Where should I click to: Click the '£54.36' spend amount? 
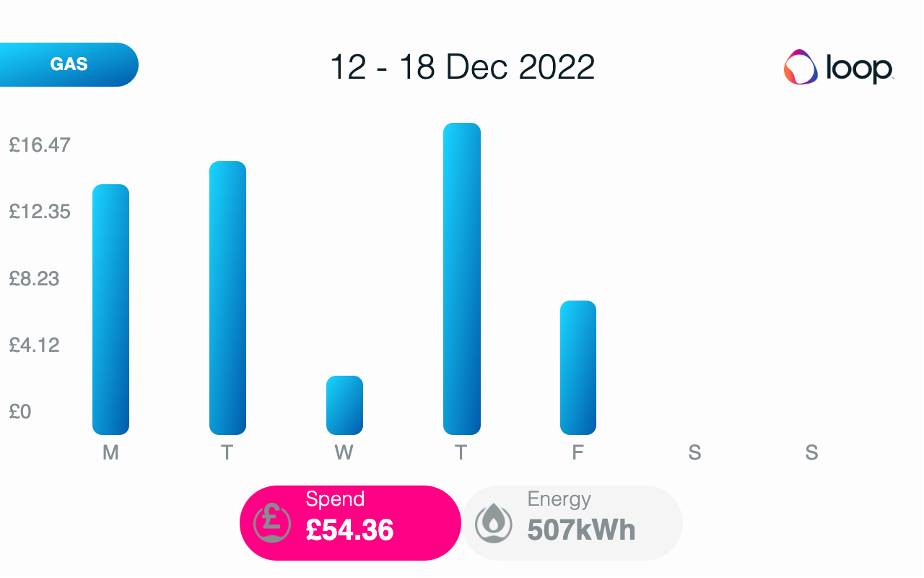pyautogui.click(x=349, y=531)
